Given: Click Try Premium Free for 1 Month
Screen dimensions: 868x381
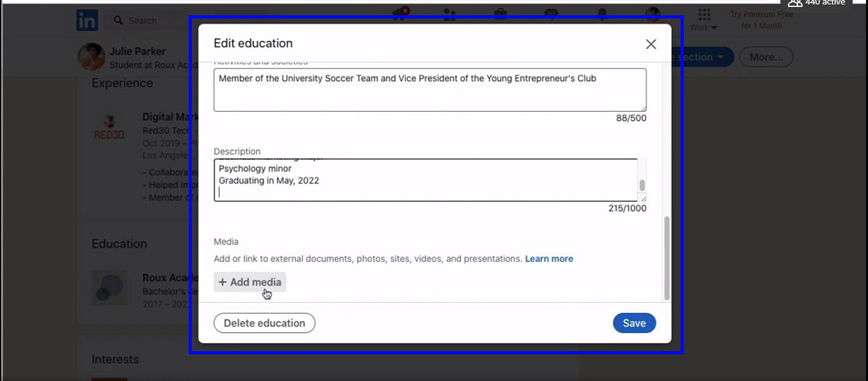Looking at the screenshot, I should click(761, 20).
